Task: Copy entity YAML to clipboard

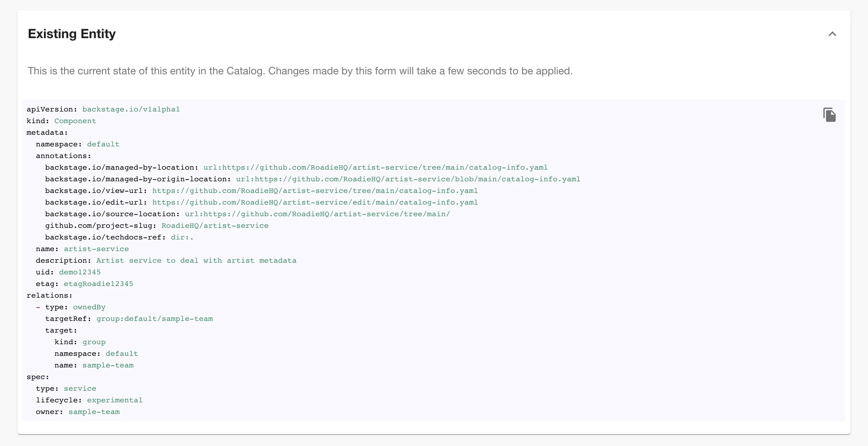Action: (x=829, y=115)
